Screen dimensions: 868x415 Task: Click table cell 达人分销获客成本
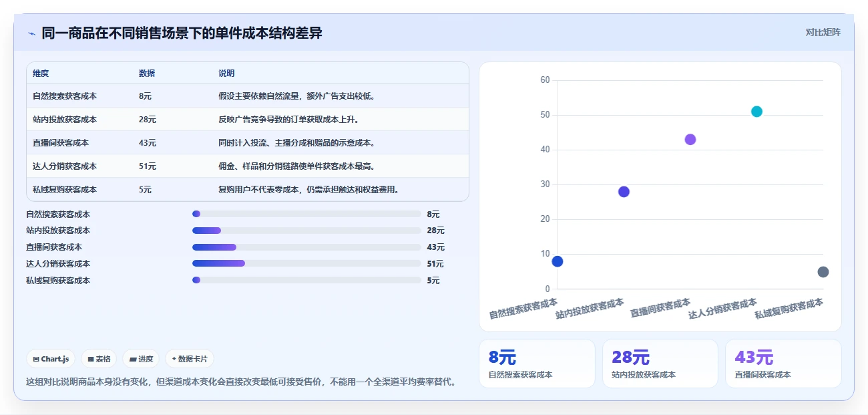point(65,166)
